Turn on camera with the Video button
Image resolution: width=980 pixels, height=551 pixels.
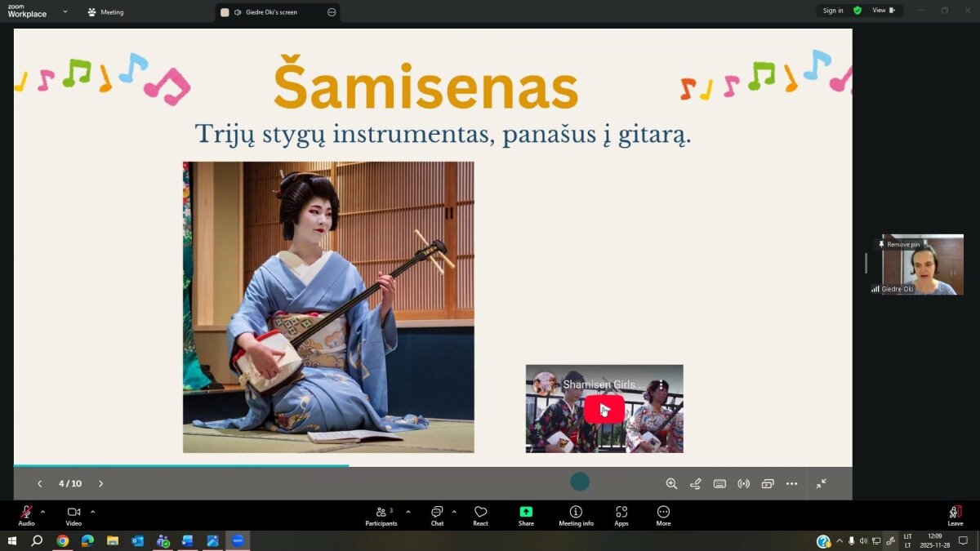(x=73, y=514)
